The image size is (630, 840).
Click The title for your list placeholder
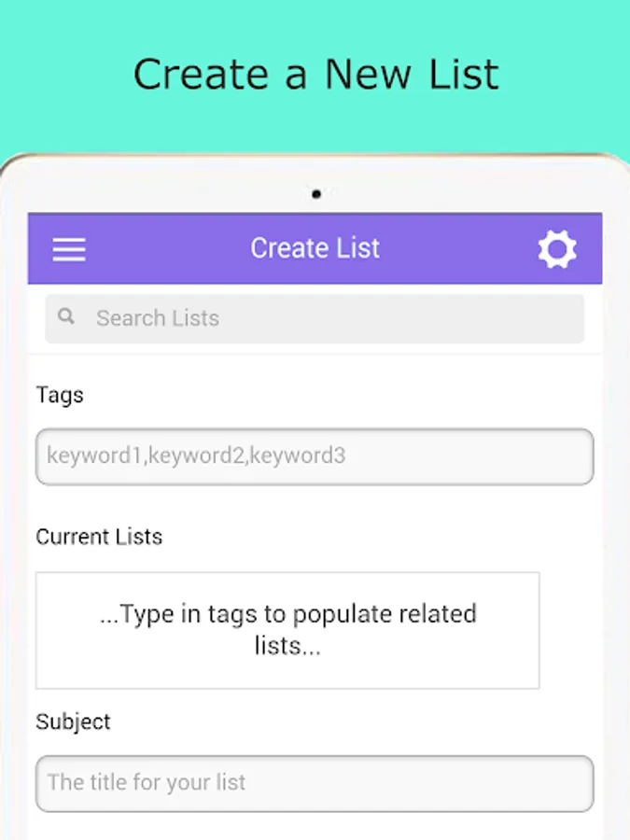(x=147, y=782)
